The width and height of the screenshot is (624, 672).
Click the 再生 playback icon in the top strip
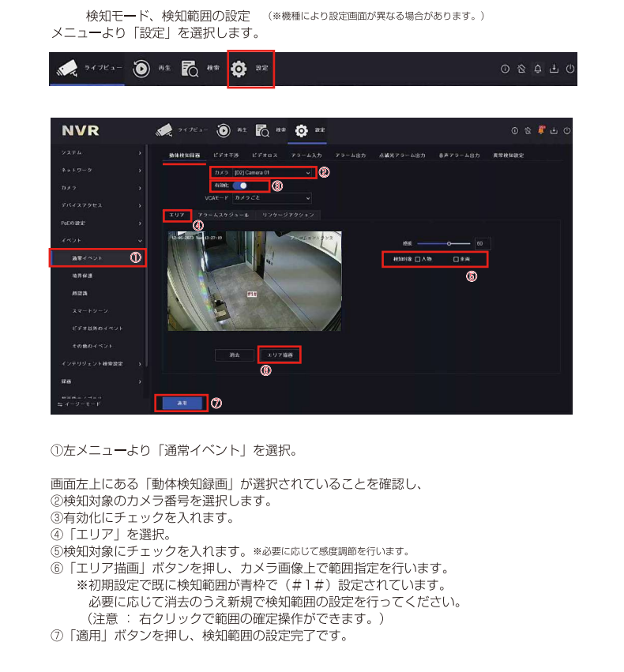coord(141,69)
